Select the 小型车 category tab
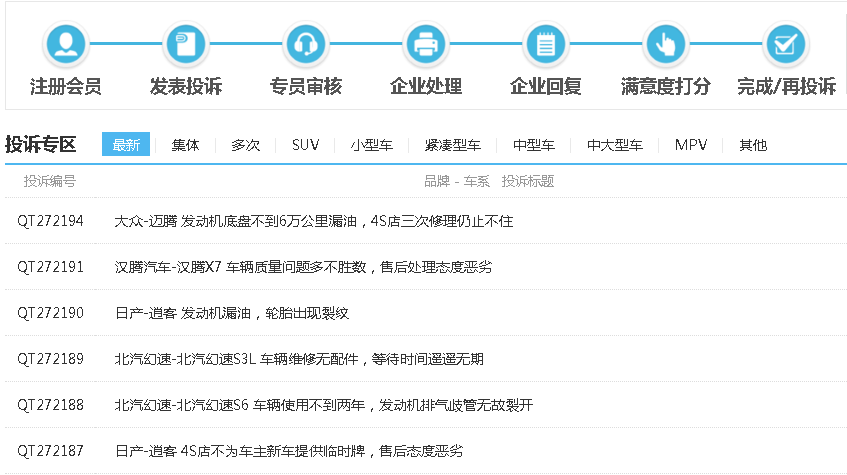The image size is (847, 475). 371,145
